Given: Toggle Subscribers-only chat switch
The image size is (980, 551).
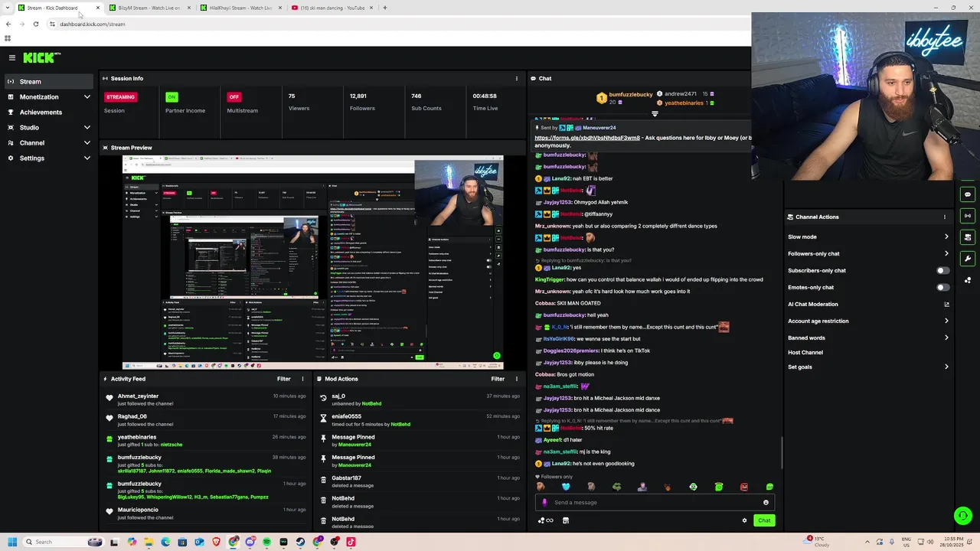Looking at the screenshot, I should pyautogui.click(x=942, y=270).
